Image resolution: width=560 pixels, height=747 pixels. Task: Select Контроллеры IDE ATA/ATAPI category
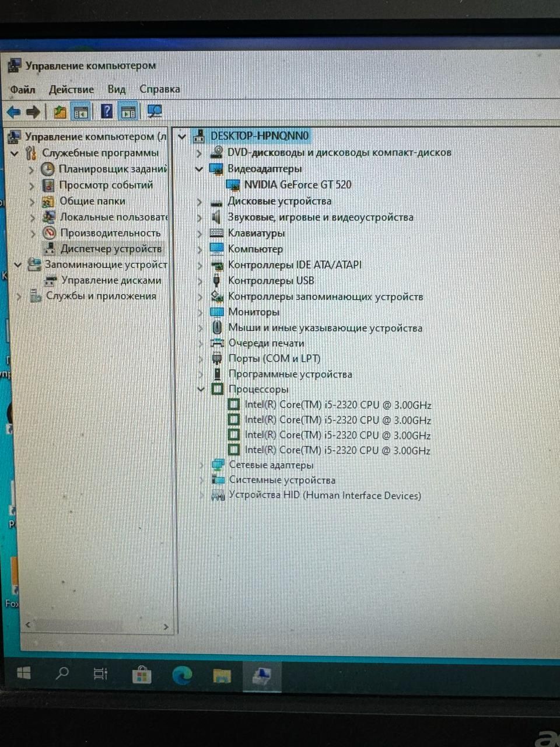[x=295, y=265]
